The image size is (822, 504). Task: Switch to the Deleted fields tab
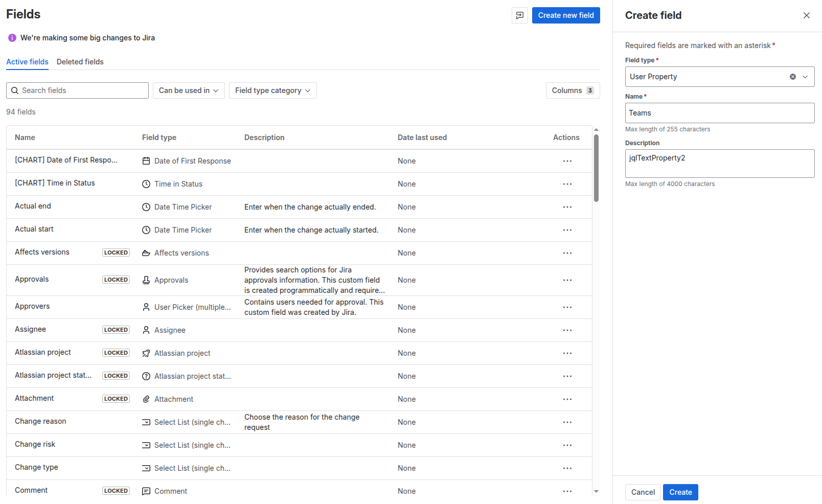pyautogui.click(x=80, y=62)
